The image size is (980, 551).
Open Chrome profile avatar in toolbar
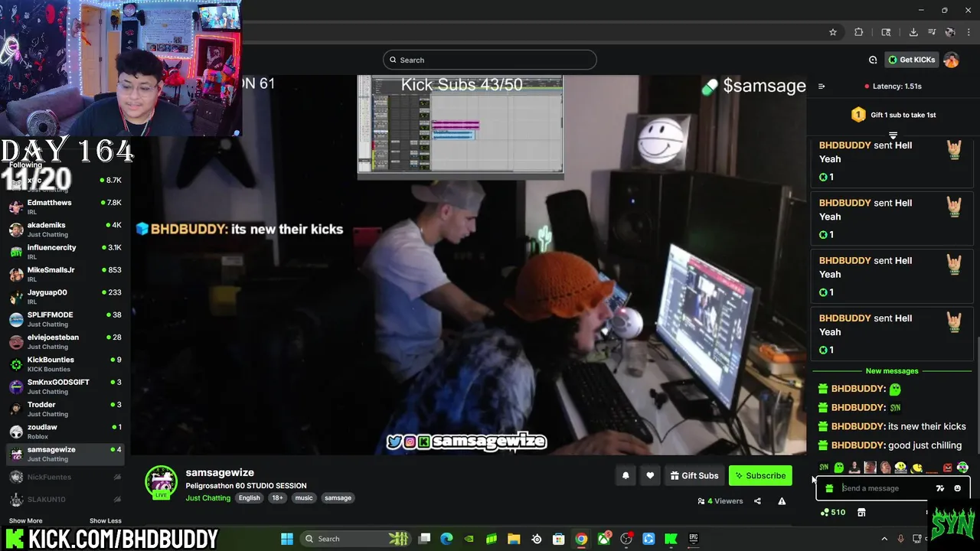pyautogui.click(x=950, y=32)
